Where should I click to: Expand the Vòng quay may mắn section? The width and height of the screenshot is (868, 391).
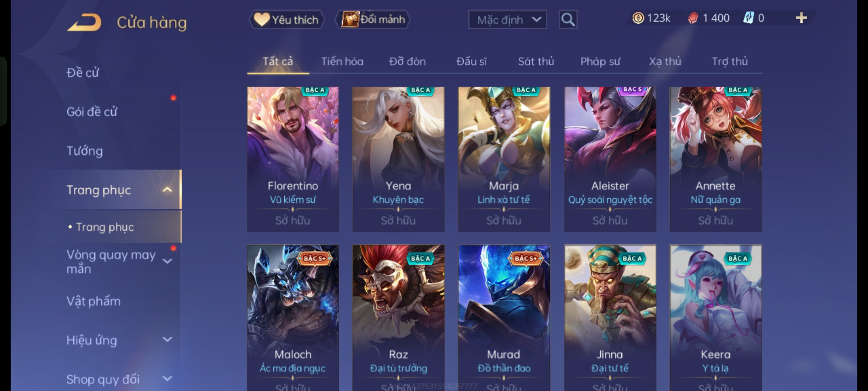(x=167, y=261)
